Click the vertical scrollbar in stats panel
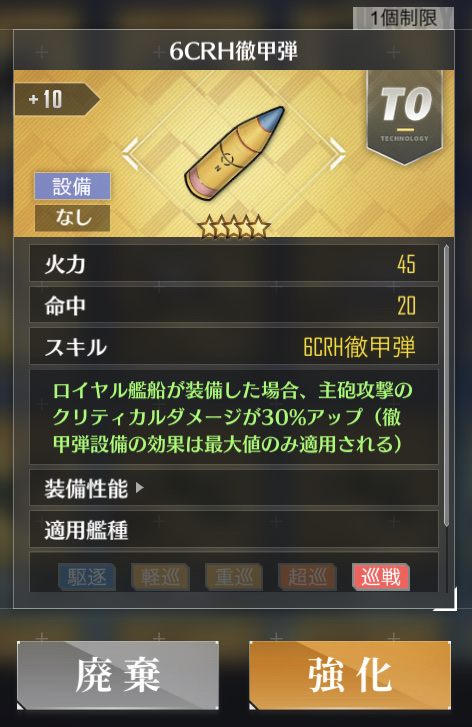The width and height of the screenshot is (472, 727). pos(446,386)
